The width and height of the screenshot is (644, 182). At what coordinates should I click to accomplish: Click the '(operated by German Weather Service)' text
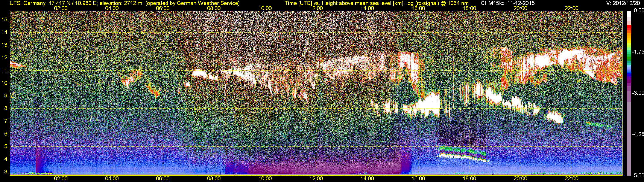coord(192,3)
